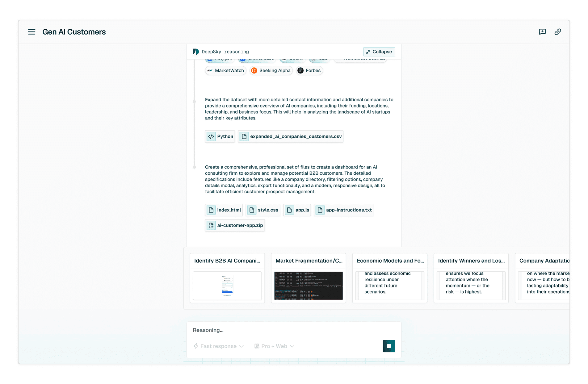The image size is (588, 384).
Task: Open the MarketWatch source chip
Action: (x=226, y=71)
